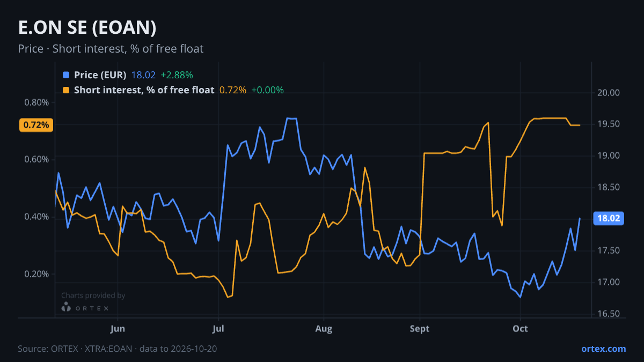Select the Short interest, % of free float legend label
644x362 pixels.
click(x=144, y=90)
